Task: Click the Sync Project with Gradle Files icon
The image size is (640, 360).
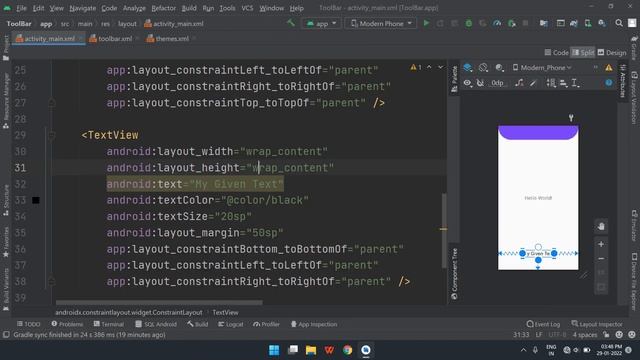Action: pyautogui.click(x=573, y=23)
